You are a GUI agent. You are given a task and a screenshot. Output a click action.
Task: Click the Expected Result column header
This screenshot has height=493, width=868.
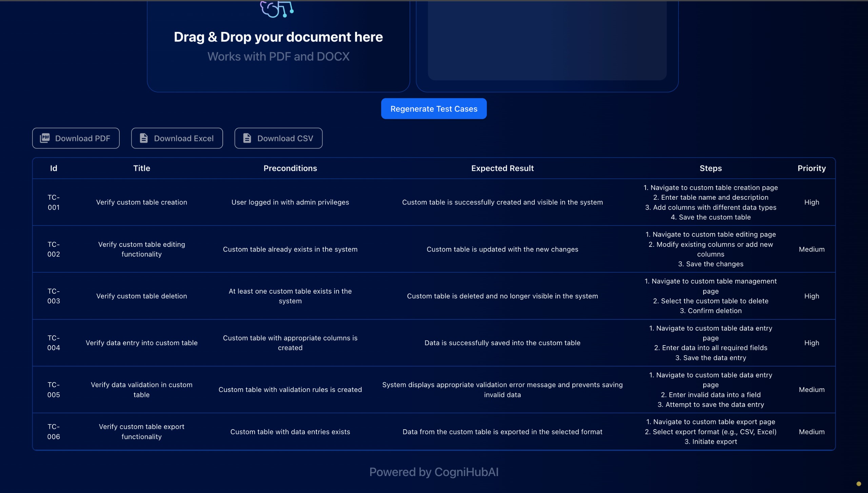(x=502, y=168)
